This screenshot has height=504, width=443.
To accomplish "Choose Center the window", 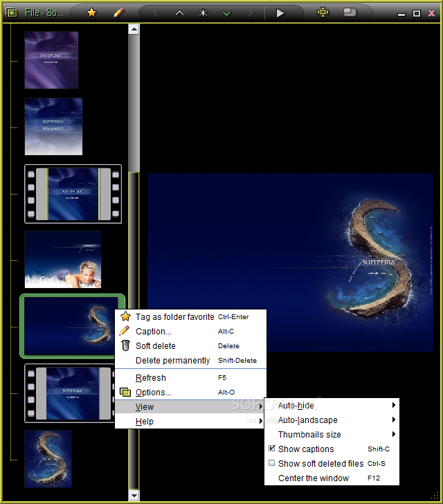I will coord(332,478).
